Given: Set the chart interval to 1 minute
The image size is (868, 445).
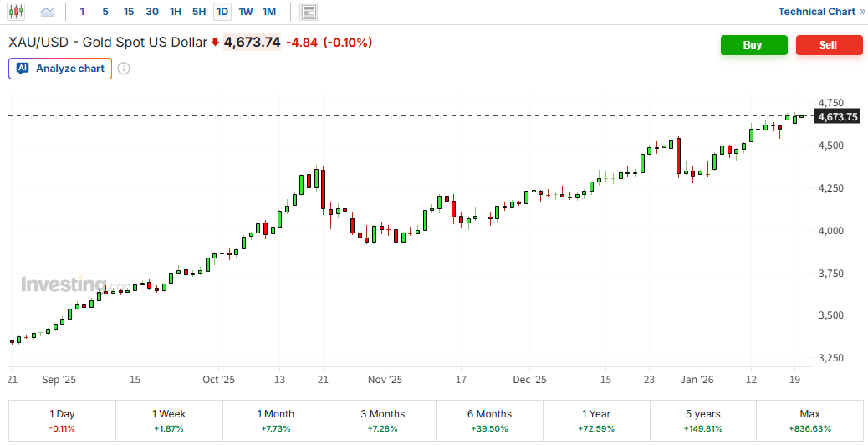Looking at the screenshot, I should [82, 12].
